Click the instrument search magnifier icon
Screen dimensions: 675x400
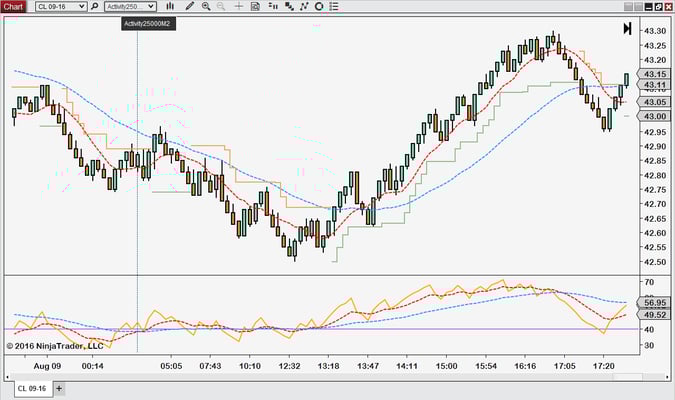coord(95,6)
